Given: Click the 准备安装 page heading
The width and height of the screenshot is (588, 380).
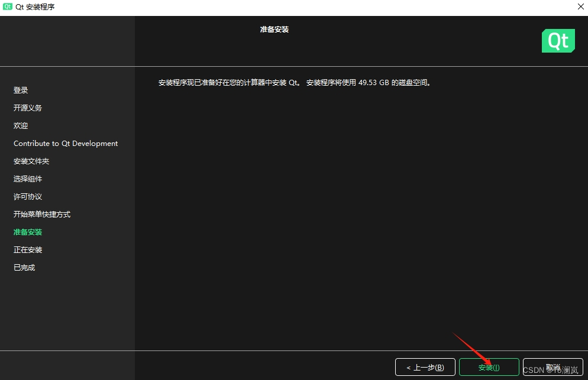Looking at the screenshot, I should (x=274, y=29).
